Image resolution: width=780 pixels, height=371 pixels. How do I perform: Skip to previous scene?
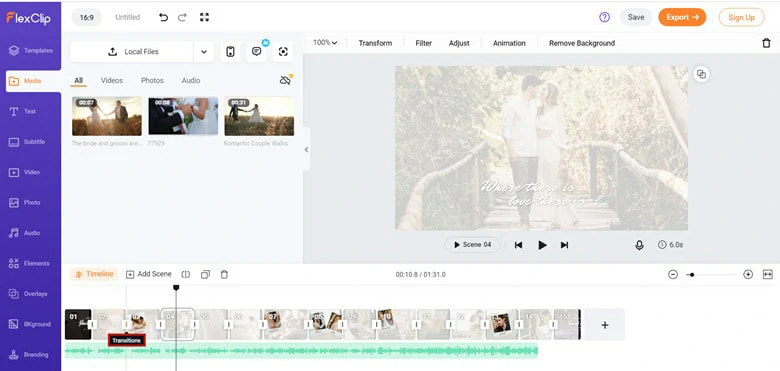coord(518,245)
